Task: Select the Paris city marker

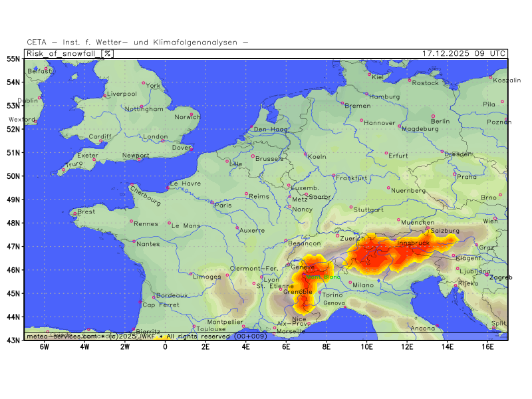Action: (x=212, y=202)
